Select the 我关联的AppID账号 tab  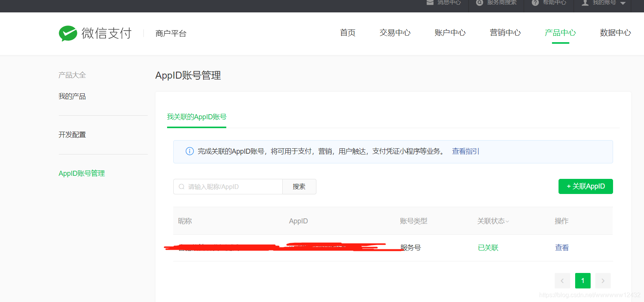point(196,117)
